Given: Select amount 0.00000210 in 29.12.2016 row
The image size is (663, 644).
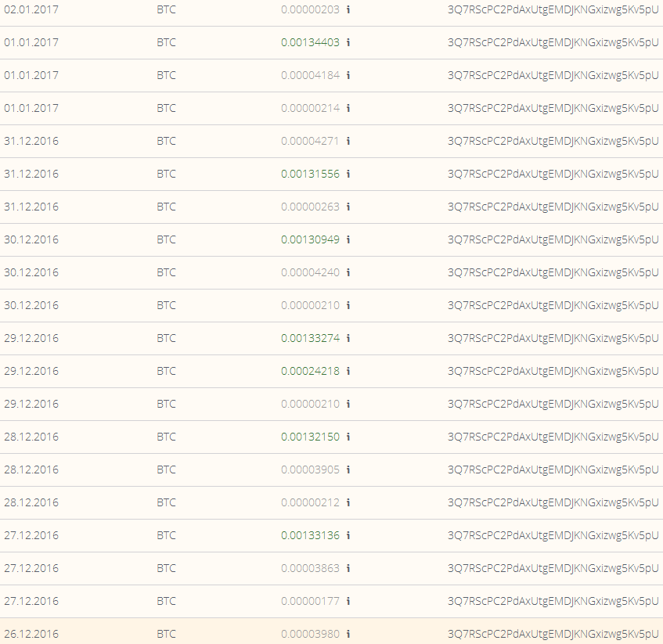Looking at the screenshot, I should 310,404.
